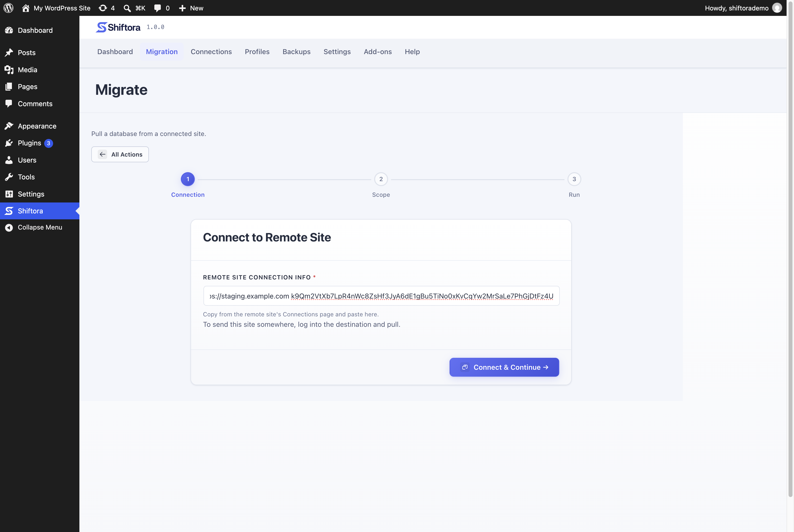Image resolution: width=794 pixels, height=532 pixels.
Task: Go back with All Actions button
Action: click(120, 154)
